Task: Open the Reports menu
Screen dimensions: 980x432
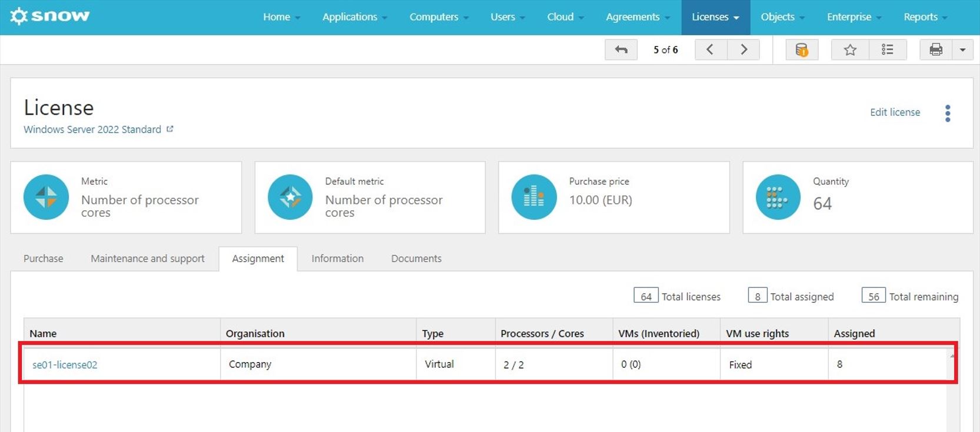Action: click(926, 17)
